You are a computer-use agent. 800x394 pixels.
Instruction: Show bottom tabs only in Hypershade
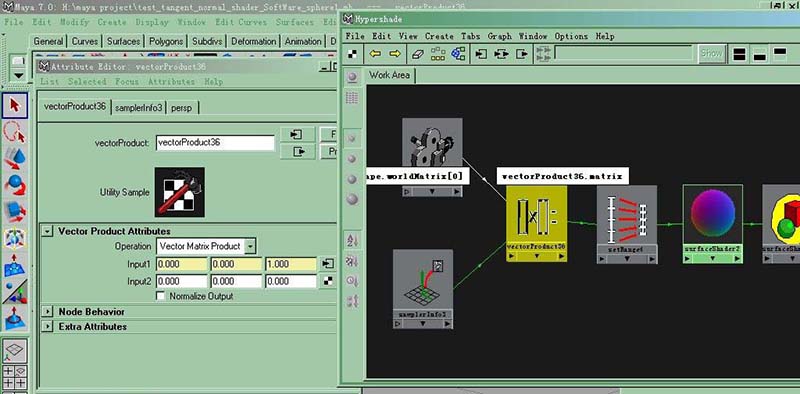click(760, 54)
